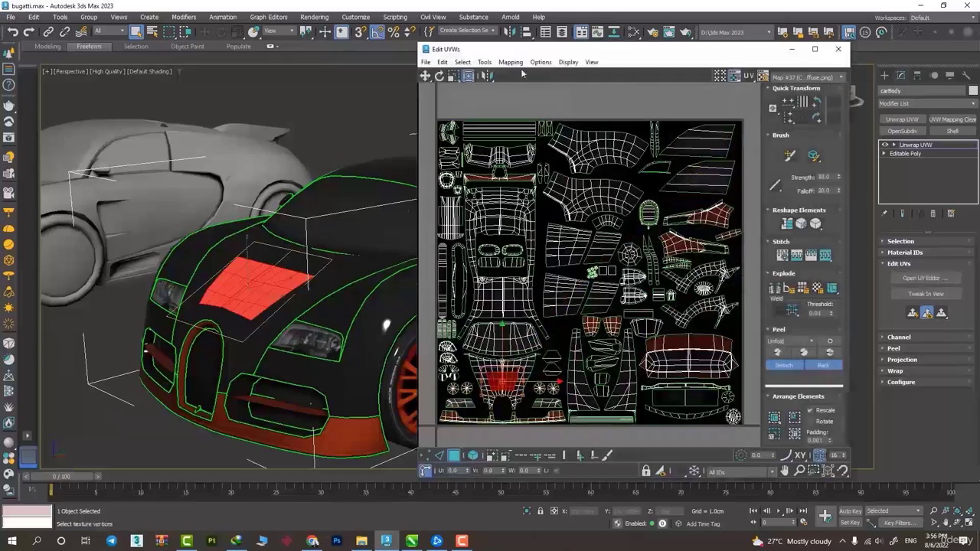Click the Weld icon under Explode

[792, 310]
